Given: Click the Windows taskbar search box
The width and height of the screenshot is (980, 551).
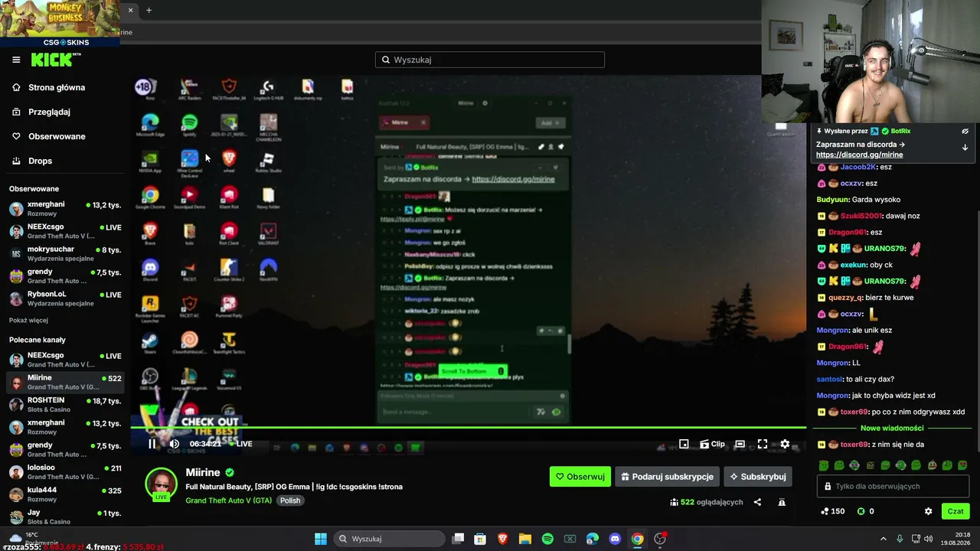Looking at the screenshot, I should pos(390,539).
